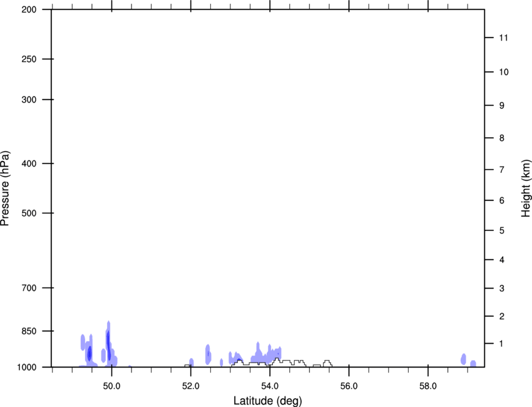The image size is (532, 407).
Task: Click the Pressure (hPa) axis title
Action: pos(5,188)
